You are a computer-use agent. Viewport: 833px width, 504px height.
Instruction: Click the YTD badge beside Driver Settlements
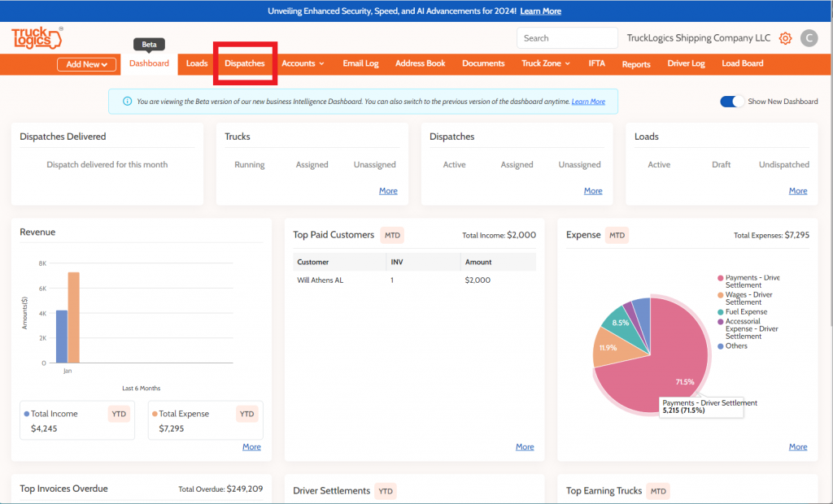tap(385, 491)
